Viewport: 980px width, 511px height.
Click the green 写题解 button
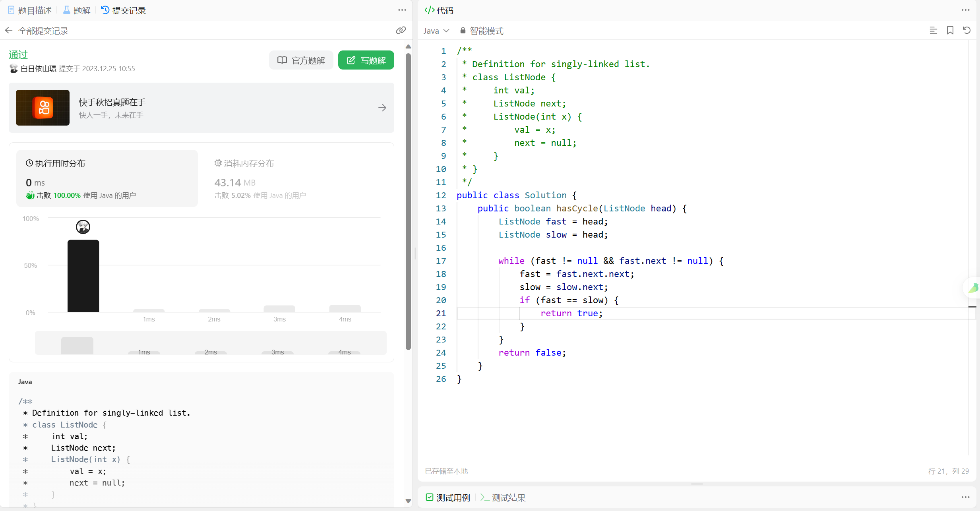tap(366, 60)
